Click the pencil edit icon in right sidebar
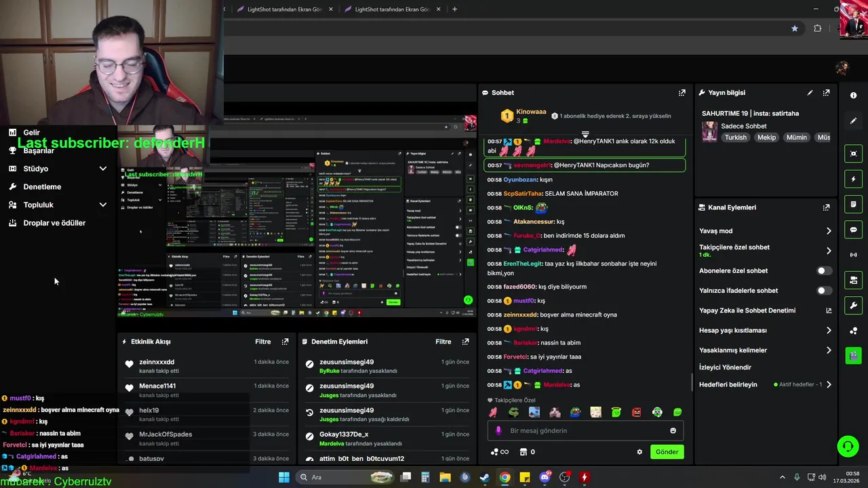Image resolution: width=868 pixels, height=488 pixels. click(853, 121)
